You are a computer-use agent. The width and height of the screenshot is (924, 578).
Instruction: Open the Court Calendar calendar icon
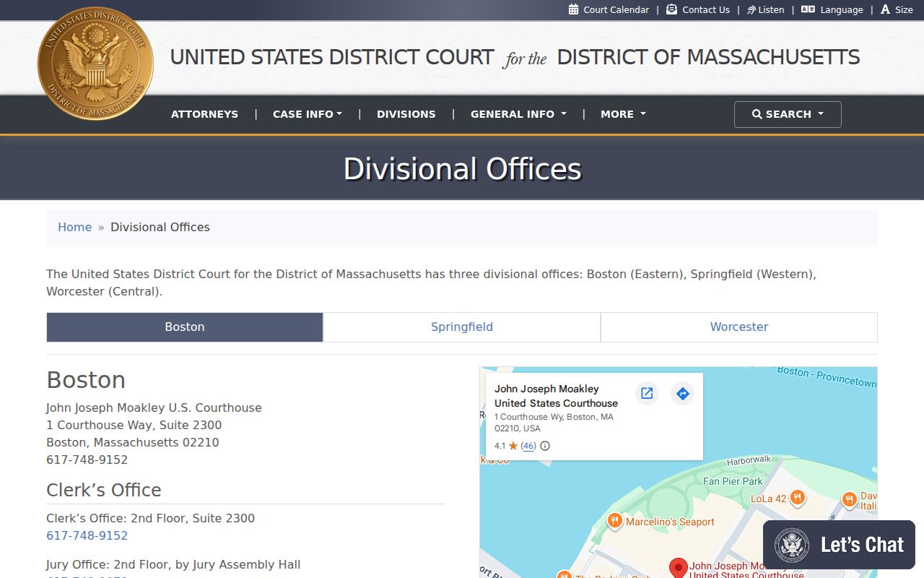574,9
